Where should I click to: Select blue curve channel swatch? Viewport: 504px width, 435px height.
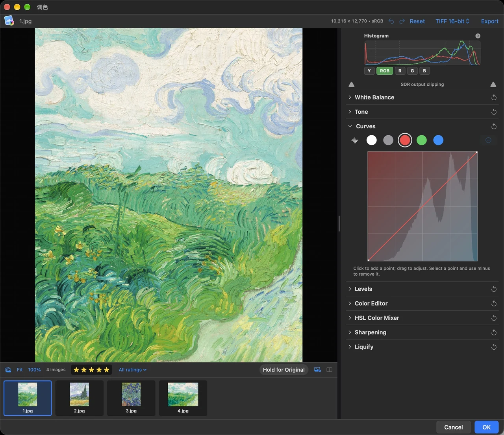click(x=438, y=140)
